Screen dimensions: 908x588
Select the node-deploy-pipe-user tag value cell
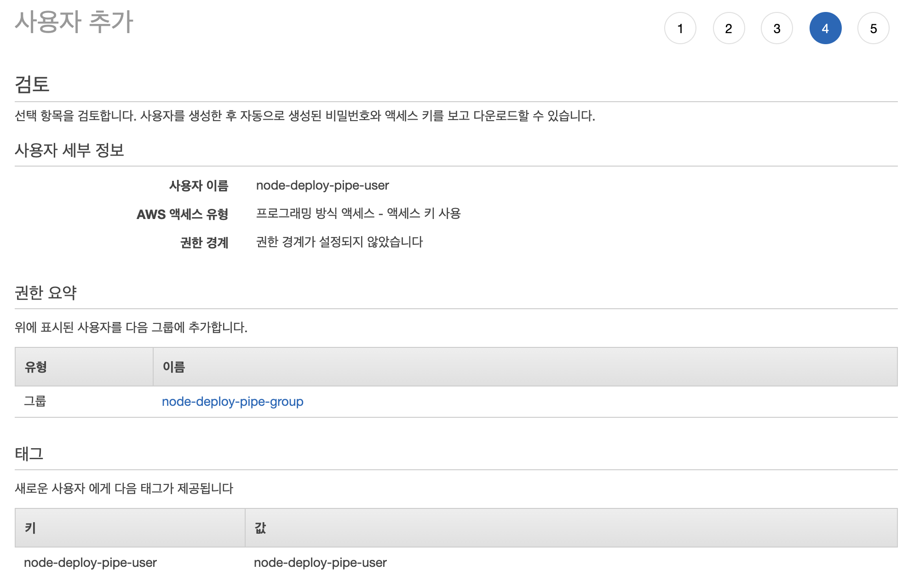coord(320,563)
